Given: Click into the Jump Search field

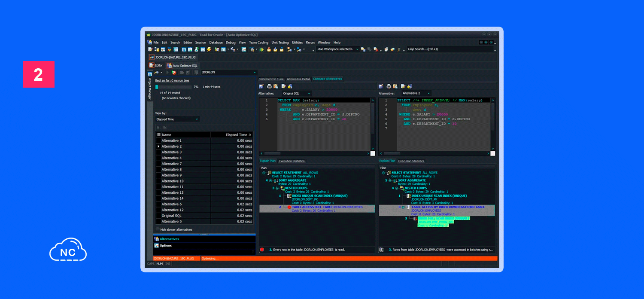Looking at the screenshot, I should [x=450, y=49].
